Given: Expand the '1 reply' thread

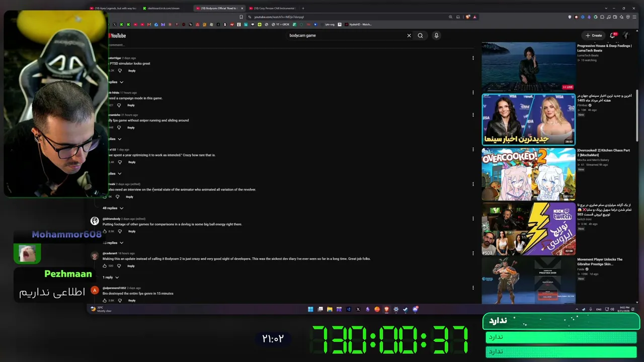Looking at the screenshot, I should pos(111,278).
